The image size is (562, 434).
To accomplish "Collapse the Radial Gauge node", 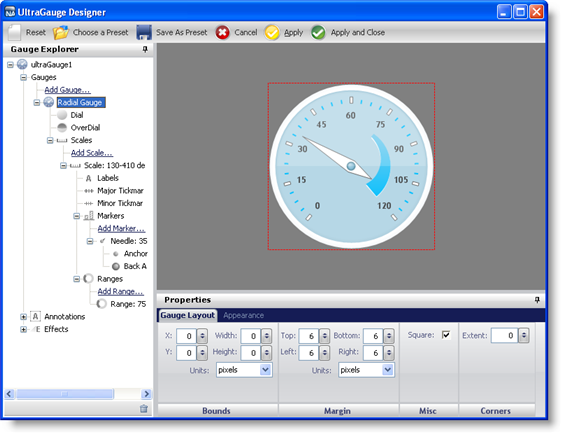I will coord(37,102).
